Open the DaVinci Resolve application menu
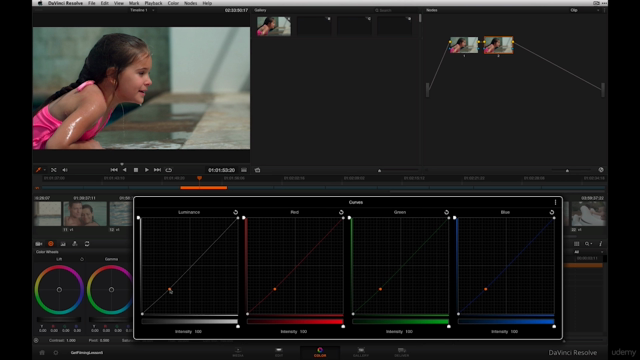The image size is (640, 360). pyautogui.click(x=65, y=3)
